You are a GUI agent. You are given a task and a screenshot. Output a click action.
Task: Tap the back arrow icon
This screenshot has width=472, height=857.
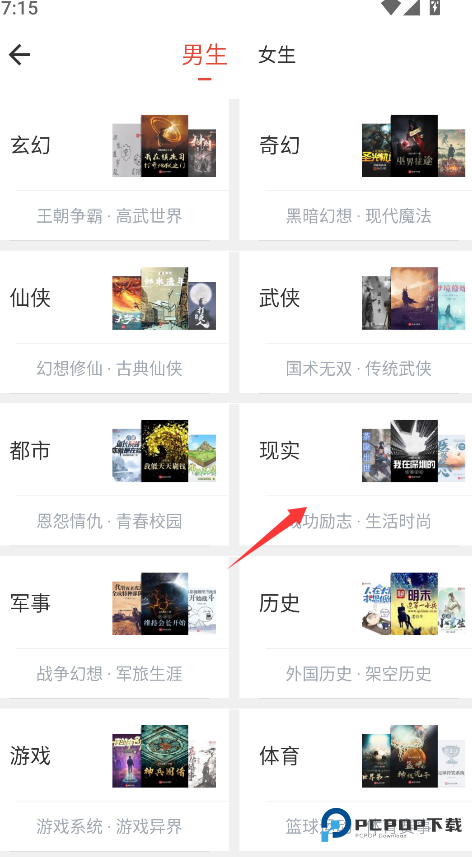tap(19, 55)
